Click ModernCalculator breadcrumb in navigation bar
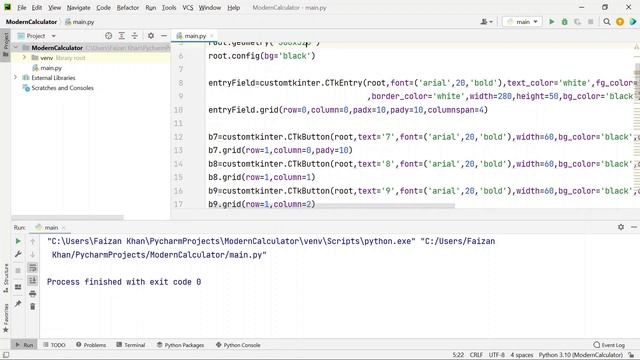640x360 pixels. [x=31, y=22]
